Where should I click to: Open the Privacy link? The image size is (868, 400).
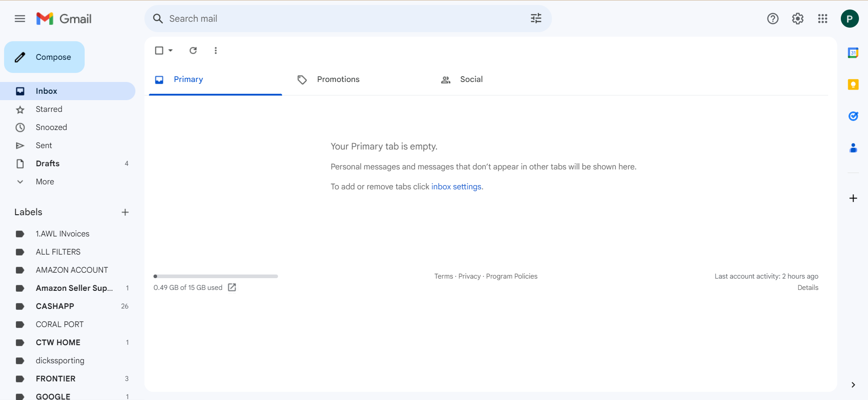[470, 276]
